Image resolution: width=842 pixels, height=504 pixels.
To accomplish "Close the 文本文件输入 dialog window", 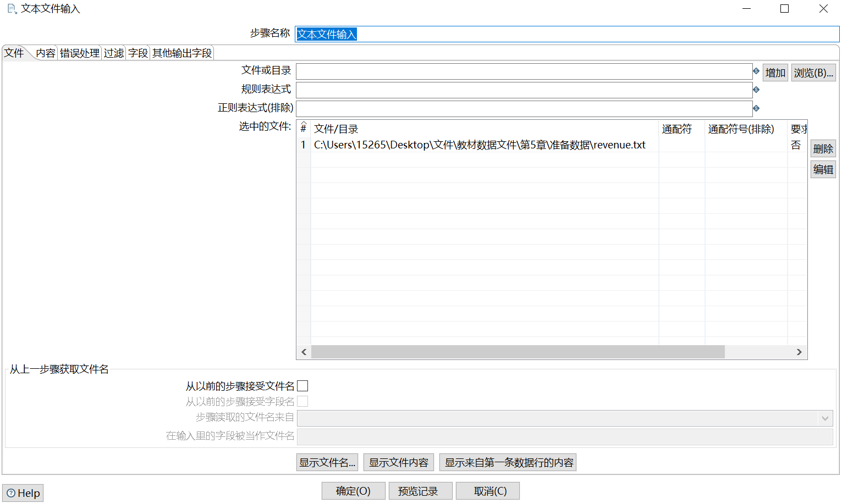I will pyautogui.click(x=823, y=9).
